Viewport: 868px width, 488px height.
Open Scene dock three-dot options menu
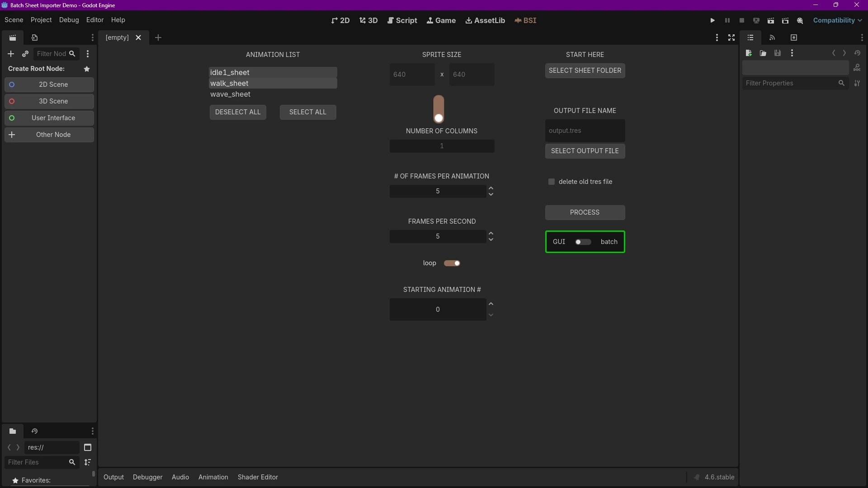pos(92,38)
